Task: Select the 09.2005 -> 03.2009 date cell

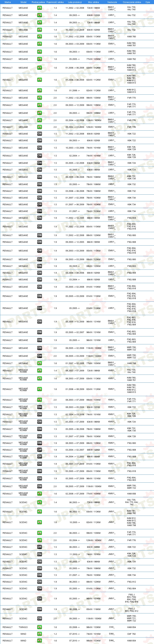Action: tap(75, 356)
